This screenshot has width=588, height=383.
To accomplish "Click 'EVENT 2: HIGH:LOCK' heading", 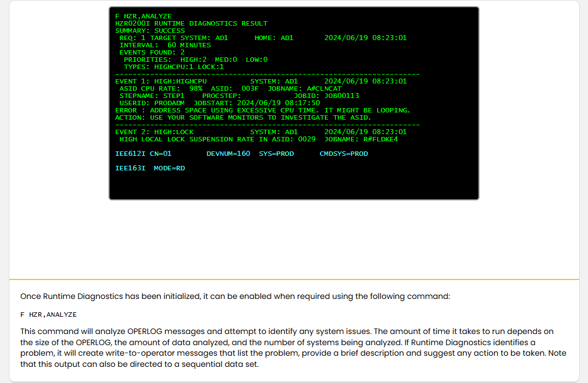I will pyautogui.click(x=154, y=132).
